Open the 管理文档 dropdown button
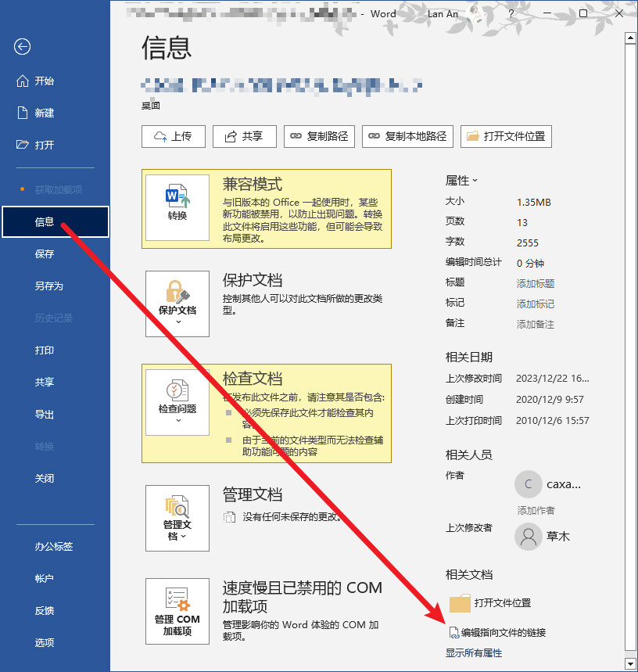Image resolution: width=638 pixels, height=672 pixels. (x=177, y=518)
